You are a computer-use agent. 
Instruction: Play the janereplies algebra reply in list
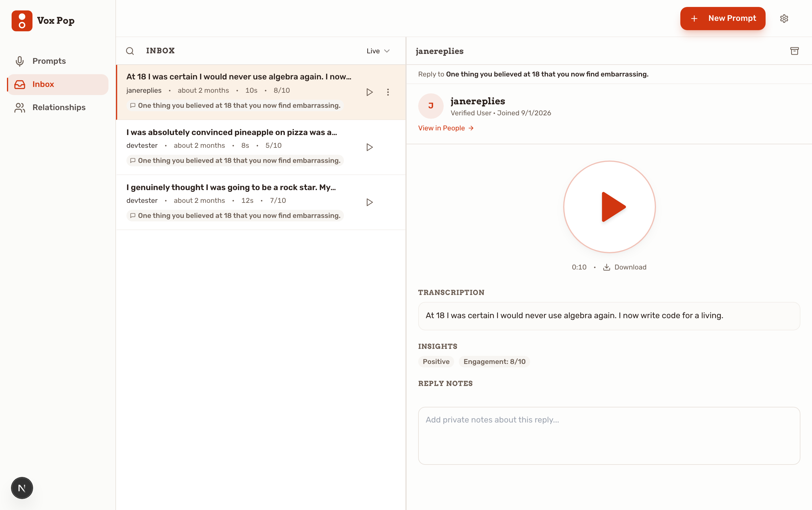[x=369, y=92]
